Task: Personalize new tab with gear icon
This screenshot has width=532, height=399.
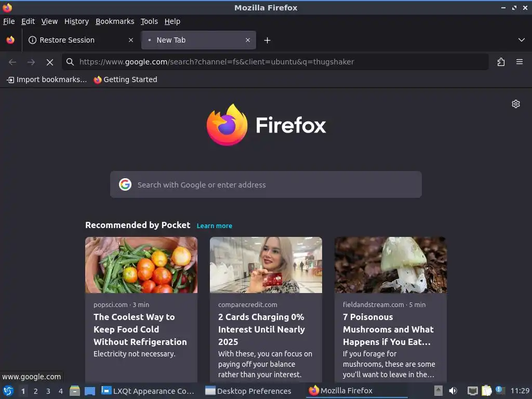Action: [516, 104]
